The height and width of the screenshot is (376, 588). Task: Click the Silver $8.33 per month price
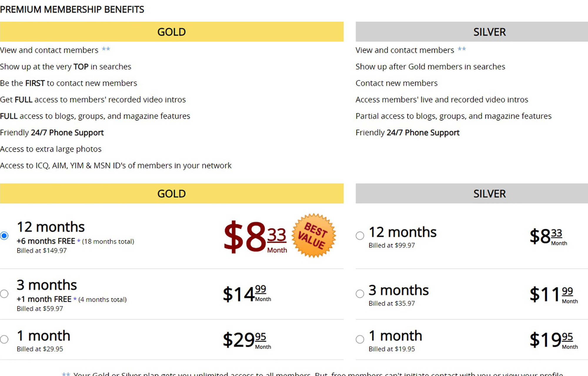click(x=548, y=237)
